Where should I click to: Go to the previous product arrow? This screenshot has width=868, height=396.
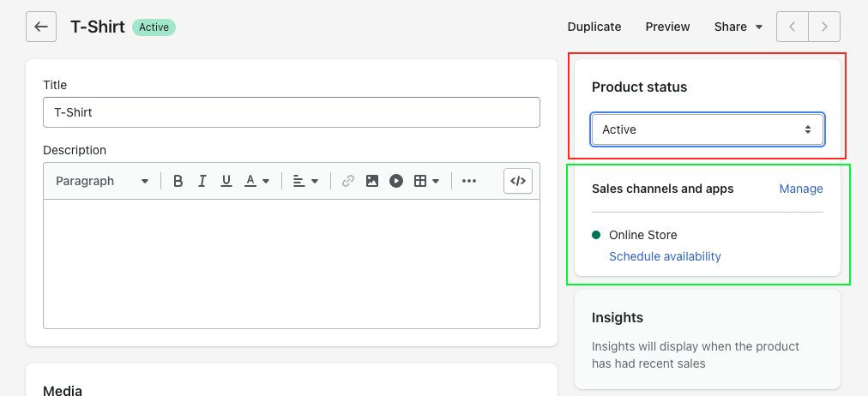point(793,27)
